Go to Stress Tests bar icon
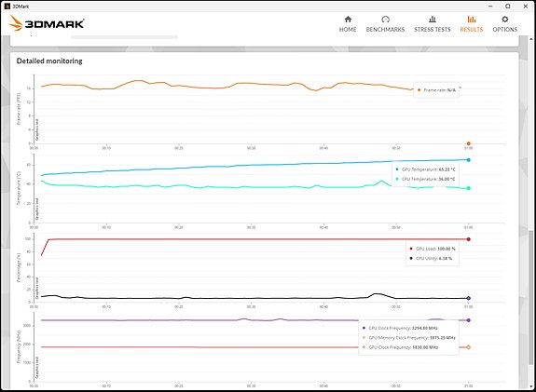Viewport: 536px width, 392px height. (x=433, y=20)
